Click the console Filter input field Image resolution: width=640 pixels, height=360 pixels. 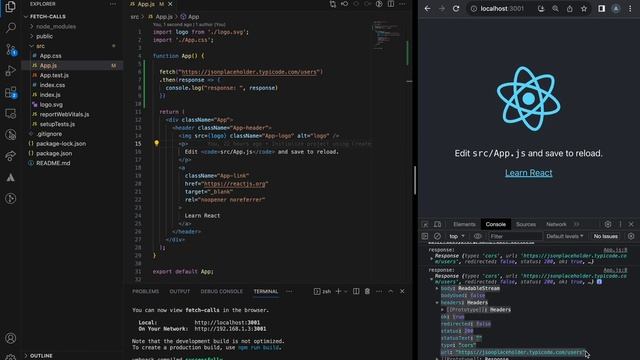tap(515, 236)
